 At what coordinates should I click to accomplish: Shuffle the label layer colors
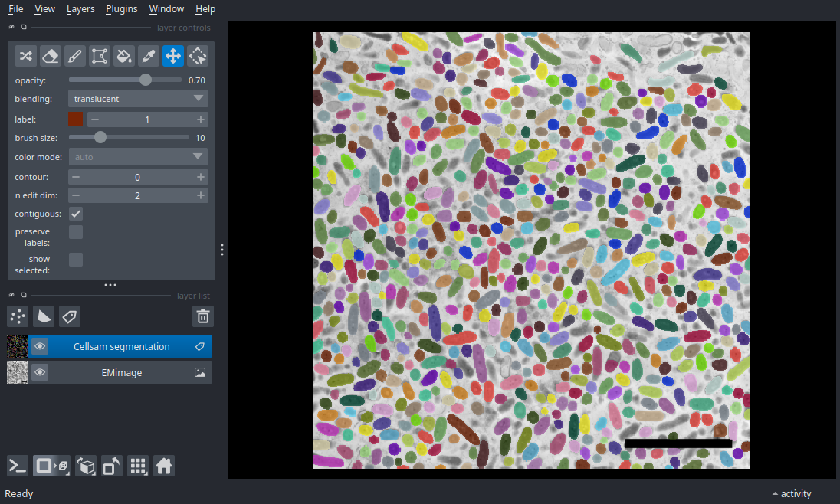click(x=25, y=56)
